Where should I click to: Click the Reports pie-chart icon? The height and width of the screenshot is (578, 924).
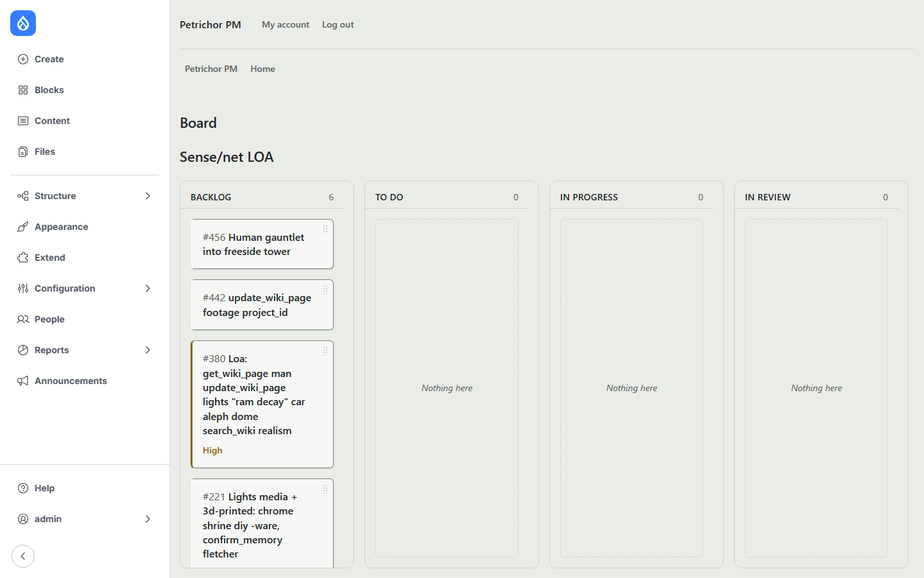23,350
